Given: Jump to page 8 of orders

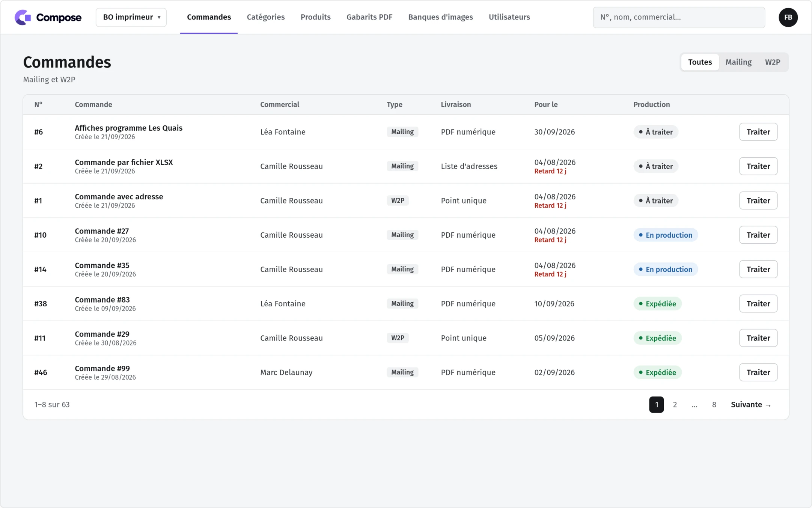Looking at the screenshot, I should (x=714, y=405).
